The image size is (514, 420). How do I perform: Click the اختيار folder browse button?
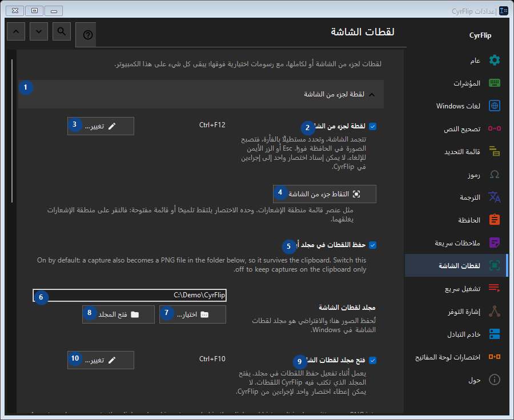tap(192, 314)
